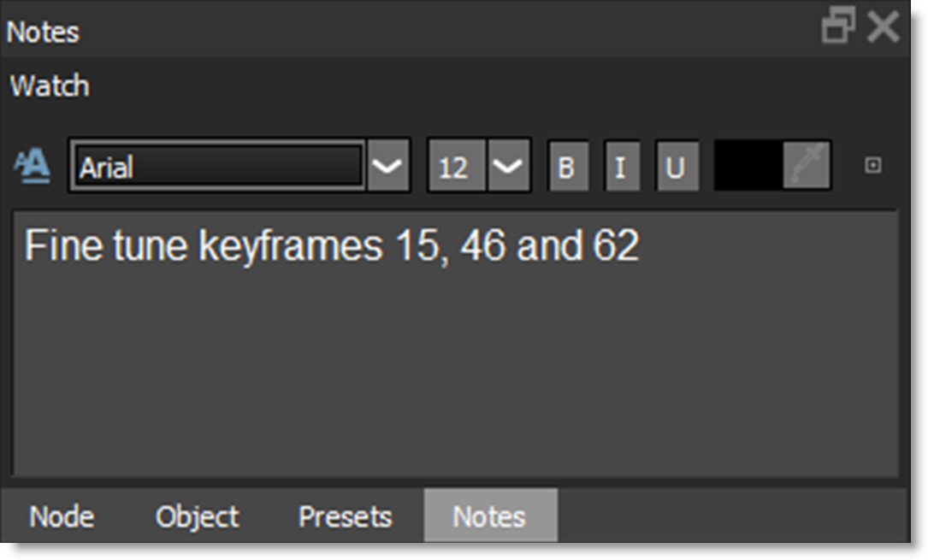Open the black text color swatch

pyautogui.click(x=748, y=166)
